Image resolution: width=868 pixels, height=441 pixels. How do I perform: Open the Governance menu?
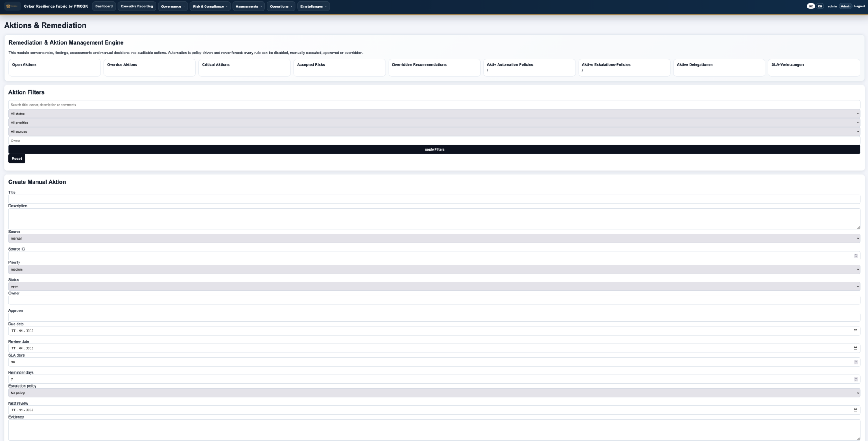click(173, 6)
